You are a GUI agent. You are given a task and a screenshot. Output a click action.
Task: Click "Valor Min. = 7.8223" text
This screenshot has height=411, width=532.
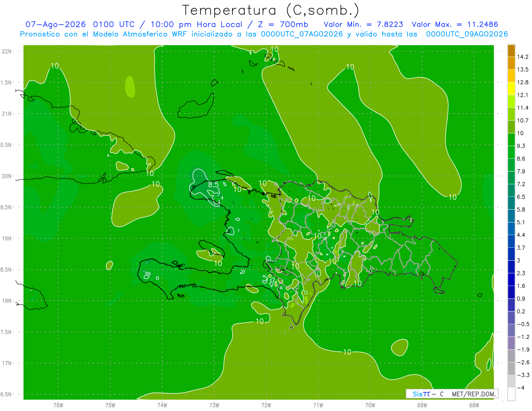(364, 24)
